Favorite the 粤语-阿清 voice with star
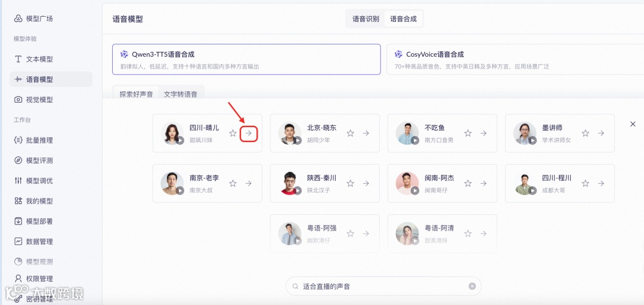Image resolution: width=644 pixels, height=305 pixels. [x=468, y=233]
